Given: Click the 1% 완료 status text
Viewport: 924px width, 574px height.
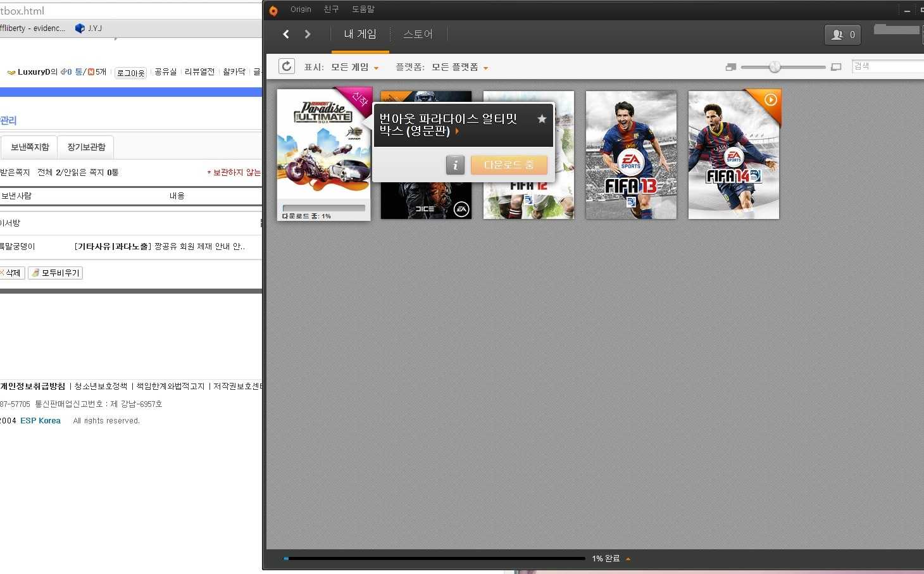Looking at the screenshot, I should pyautogui.click(x=606, y=559).
